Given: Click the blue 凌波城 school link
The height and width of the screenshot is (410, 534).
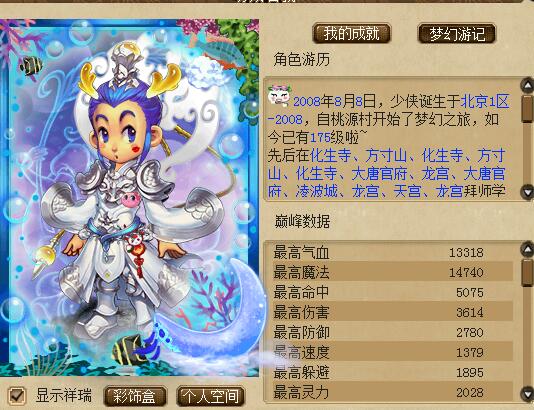Looking at the screenshot, I should tap(316, 191).
